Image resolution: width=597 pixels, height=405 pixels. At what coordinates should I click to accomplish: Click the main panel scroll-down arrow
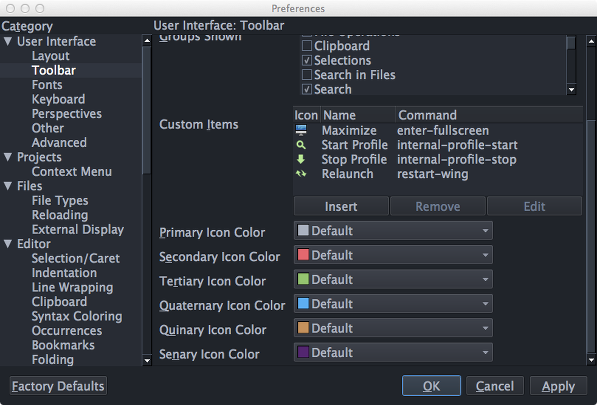tap(591, 360)
